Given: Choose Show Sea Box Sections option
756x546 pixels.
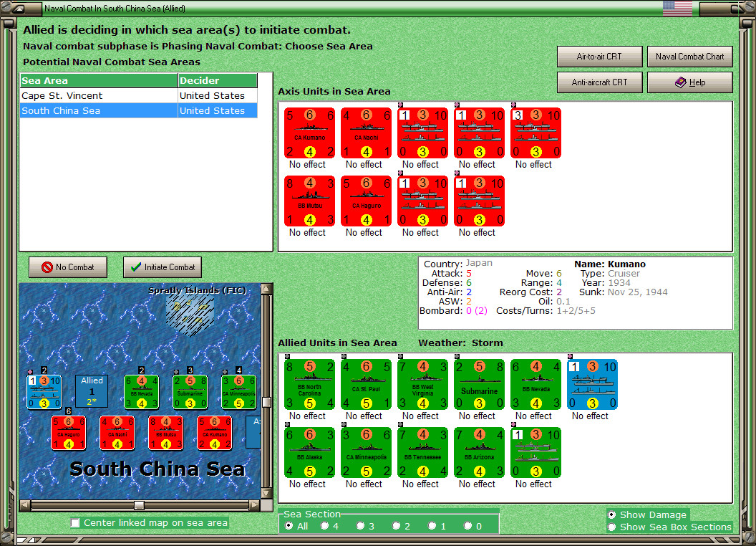Looking at the screenshot, I should 612,527.
